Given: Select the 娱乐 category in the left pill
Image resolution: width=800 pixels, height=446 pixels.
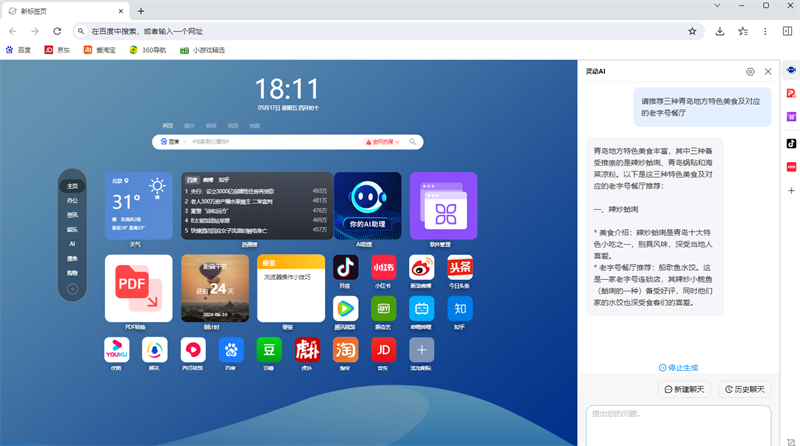Looking at the screenshot, I should [72, 230].
